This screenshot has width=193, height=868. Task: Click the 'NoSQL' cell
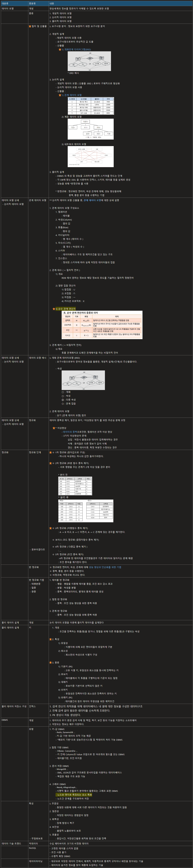(32, 848)
